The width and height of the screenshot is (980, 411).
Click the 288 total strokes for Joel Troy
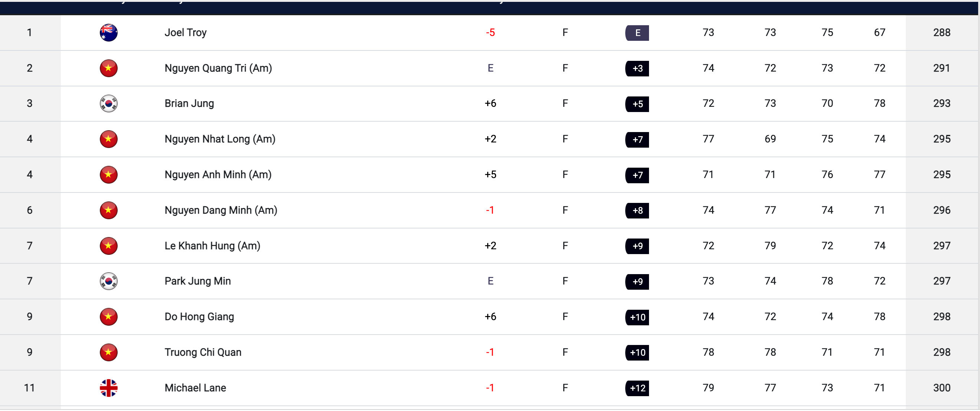pos(941,33)
